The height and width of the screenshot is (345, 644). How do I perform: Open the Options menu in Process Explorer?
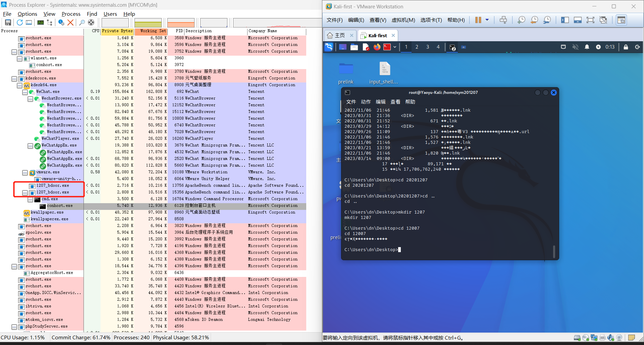coord(27,14)
